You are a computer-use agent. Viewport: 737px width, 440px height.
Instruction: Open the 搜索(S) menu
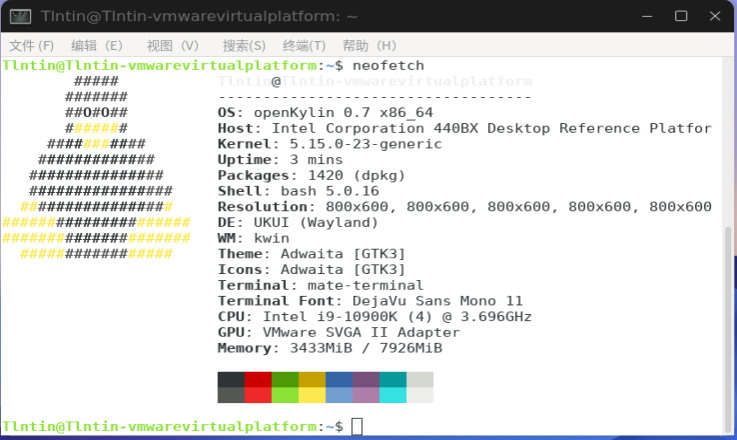click(x=244, y=46)
